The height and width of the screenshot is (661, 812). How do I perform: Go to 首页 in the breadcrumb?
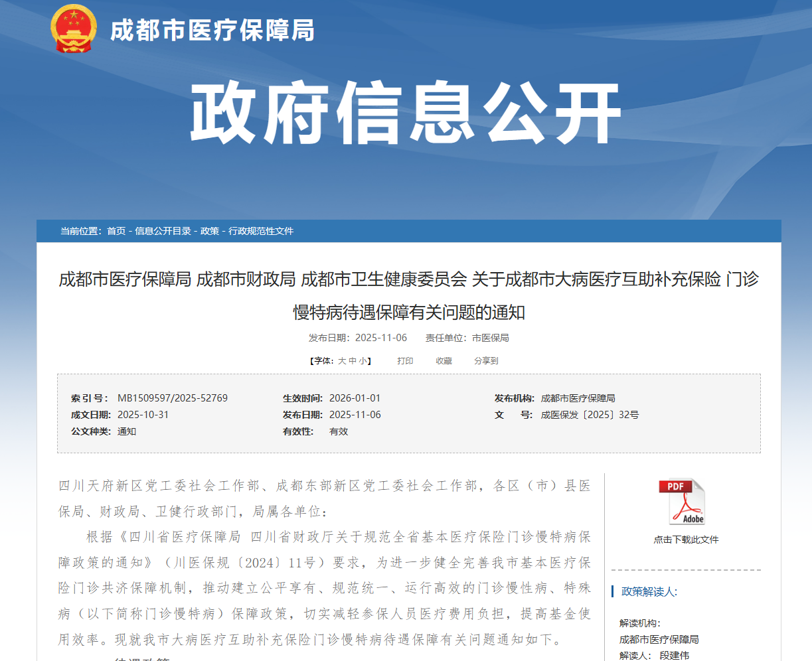[x=116, y=231]
